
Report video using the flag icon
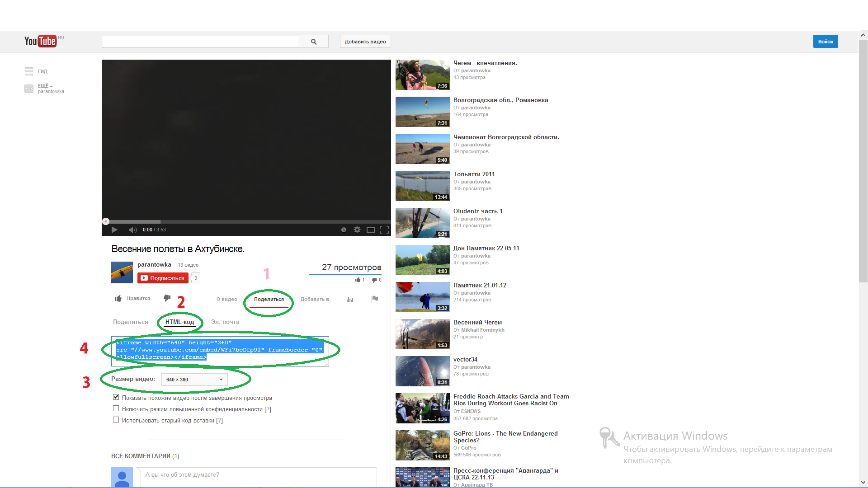coord(375,299)
